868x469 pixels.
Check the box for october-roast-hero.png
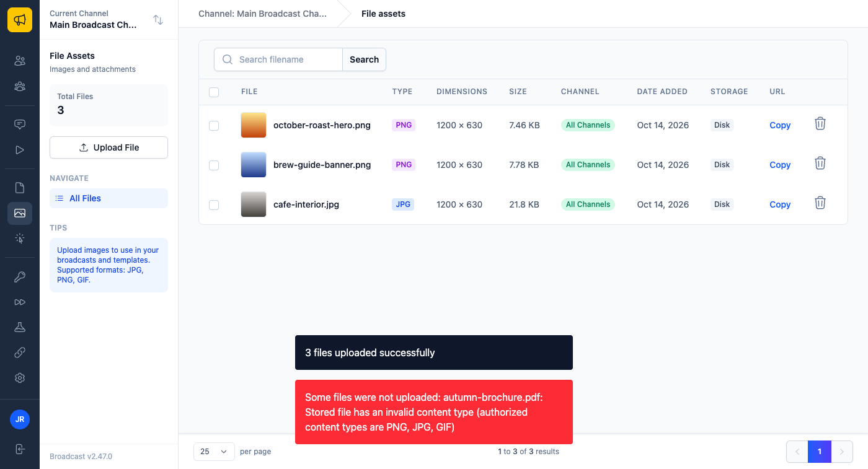(x=214, y=126)
